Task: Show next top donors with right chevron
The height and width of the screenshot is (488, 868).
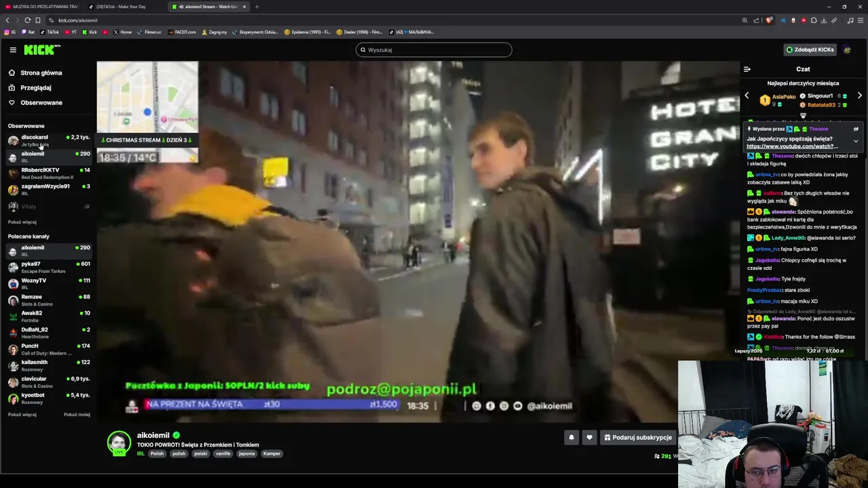Action: pos(859,96)
